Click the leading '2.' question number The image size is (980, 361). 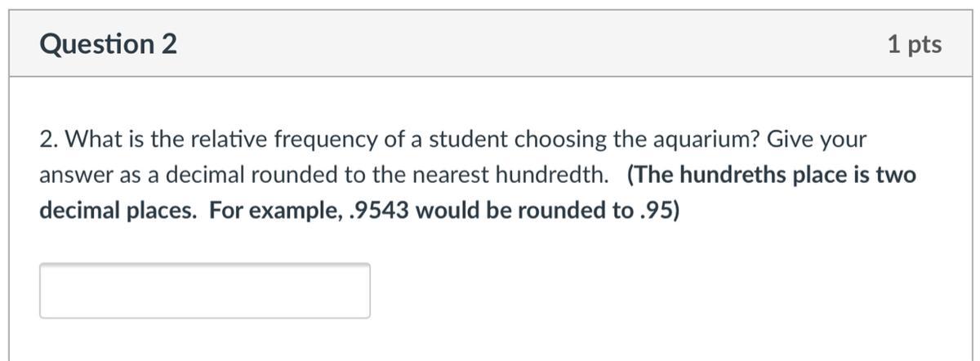point(49,140)
